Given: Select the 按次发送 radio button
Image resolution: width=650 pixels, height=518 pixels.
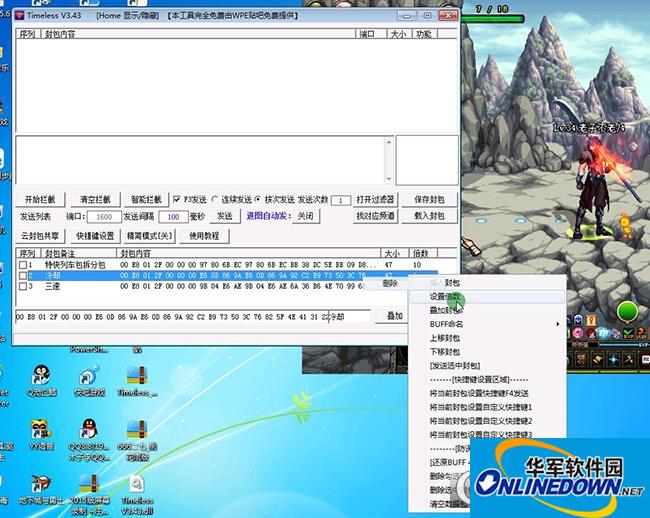Looking at the screenshot, I should coord(257,199).
